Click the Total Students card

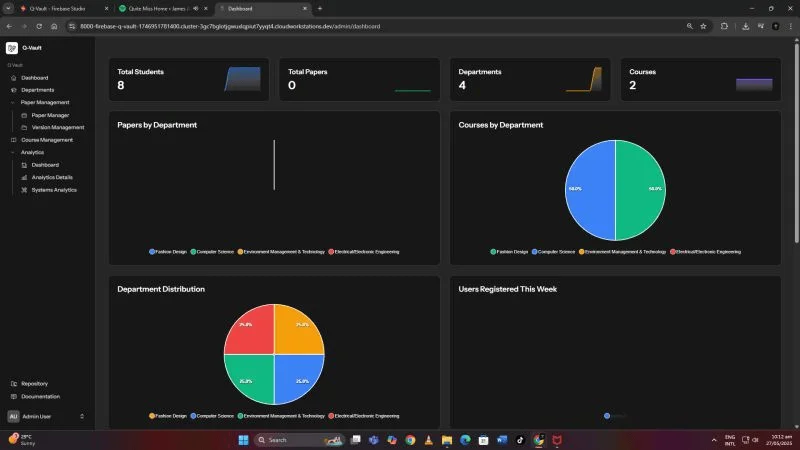point(189,79)
